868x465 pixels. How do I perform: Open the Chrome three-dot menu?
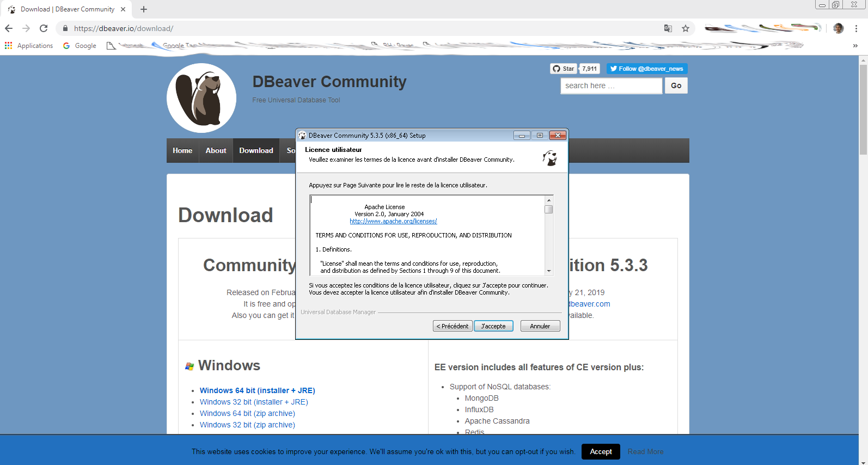(x=856, y=28)
